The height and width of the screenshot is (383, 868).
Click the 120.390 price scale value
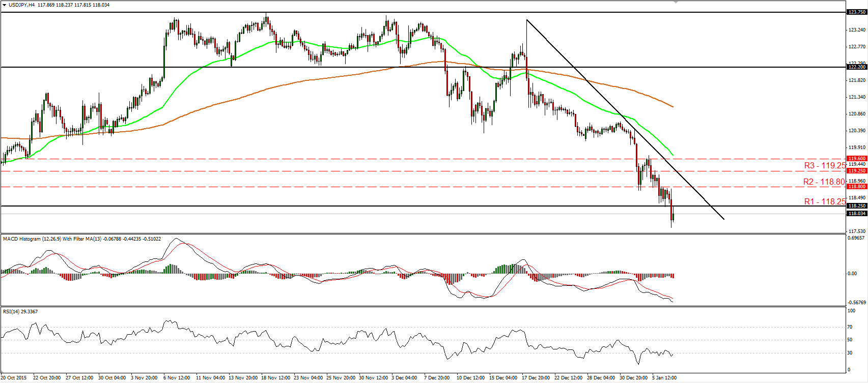[x=857, y=130]
